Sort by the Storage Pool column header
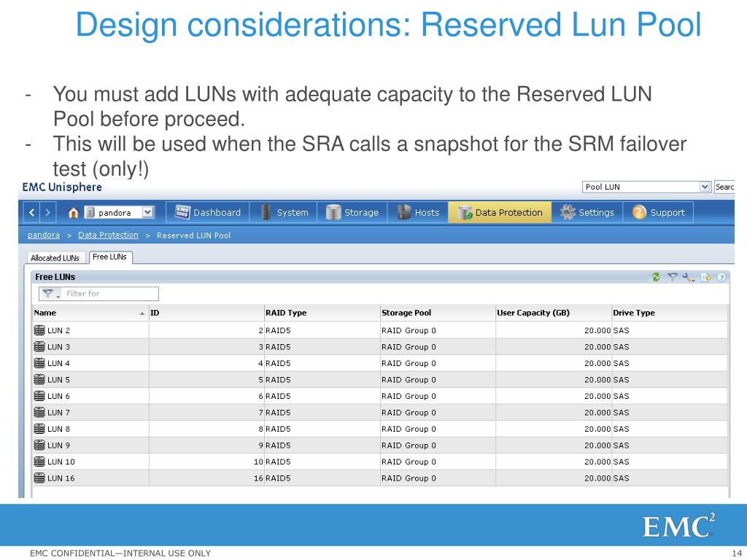747x560 pixels. pyautogui.click(x=438, y=313)
